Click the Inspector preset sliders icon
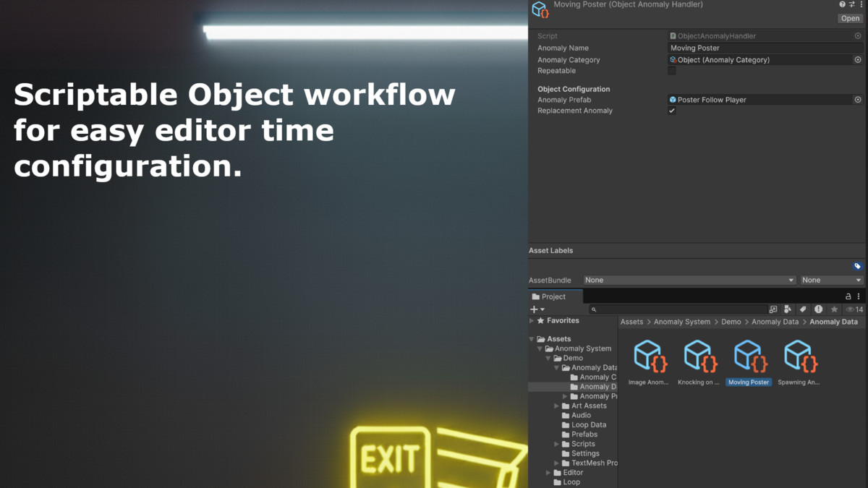Screen dimensions: 868x488 tap(851, 4)
